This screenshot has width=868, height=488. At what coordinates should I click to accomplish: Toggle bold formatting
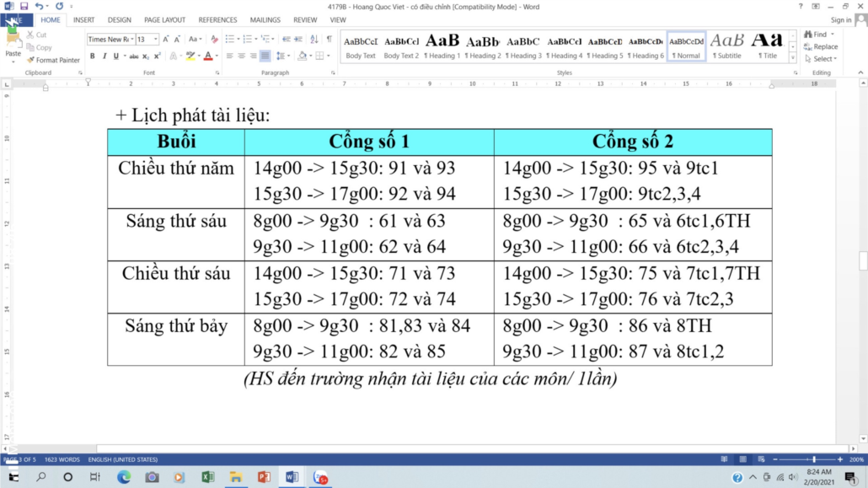point(93,56)
